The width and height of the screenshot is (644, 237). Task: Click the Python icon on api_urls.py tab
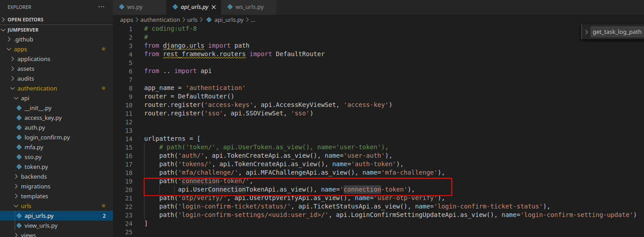pos(175,7)
